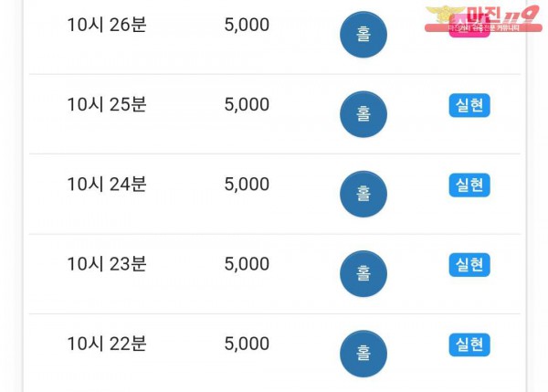548x392 pixels.
Task: Click the 실현 badge for 10시 22분
Action: [469, 344]
